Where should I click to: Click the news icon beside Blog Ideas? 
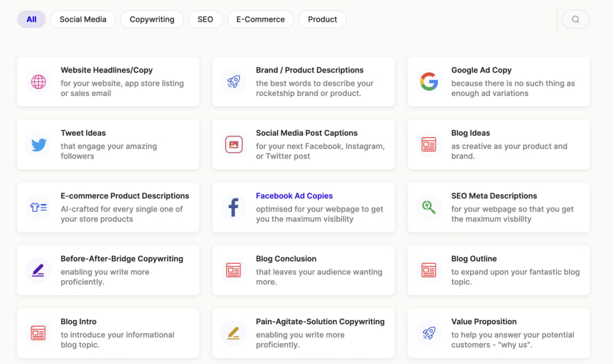click(429, 145)
